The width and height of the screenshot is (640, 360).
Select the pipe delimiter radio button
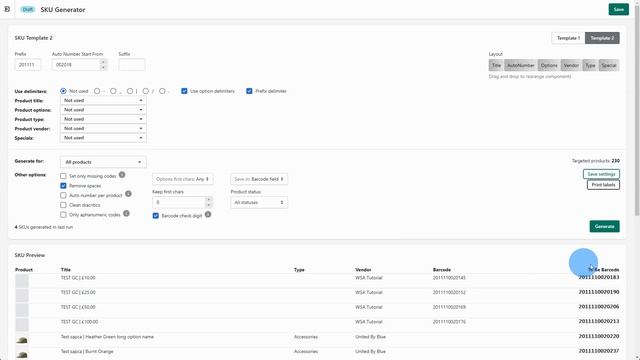129,91
